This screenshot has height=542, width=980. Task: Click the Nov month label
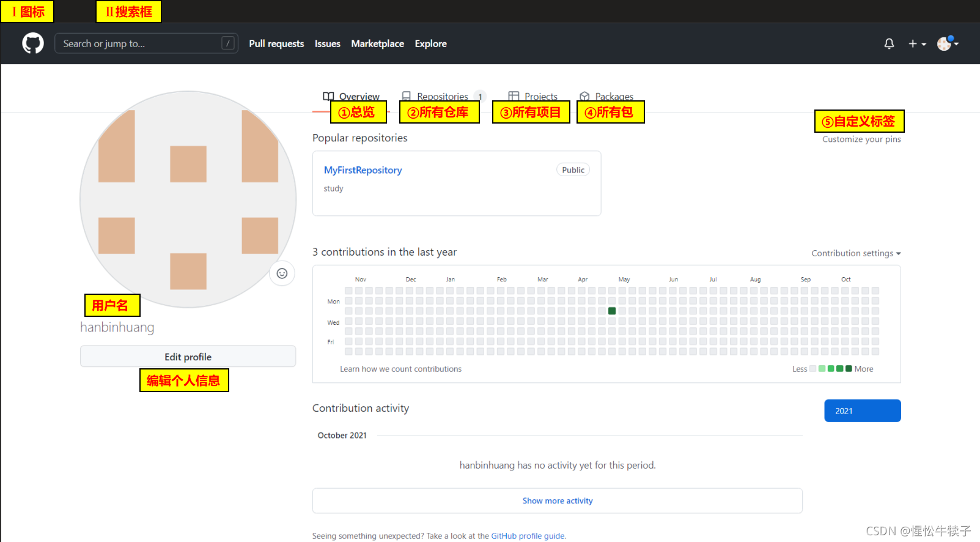point(361,280)
